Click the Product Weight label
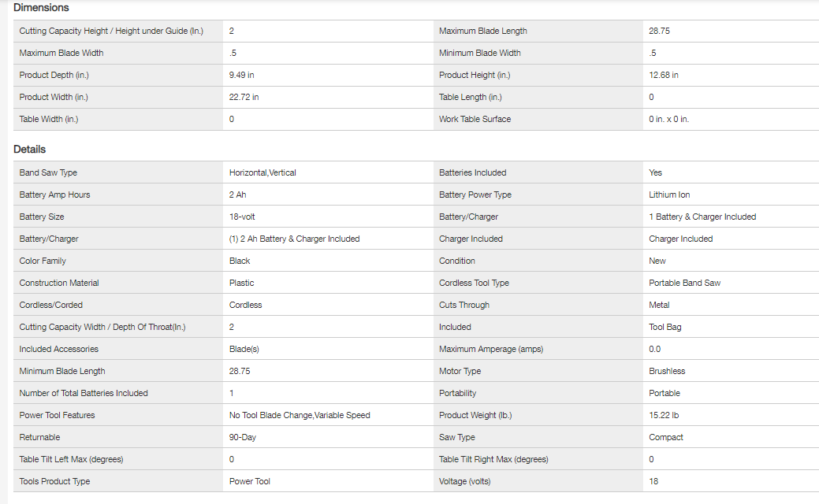Screen dimensions: 819x504 (475, 415)
